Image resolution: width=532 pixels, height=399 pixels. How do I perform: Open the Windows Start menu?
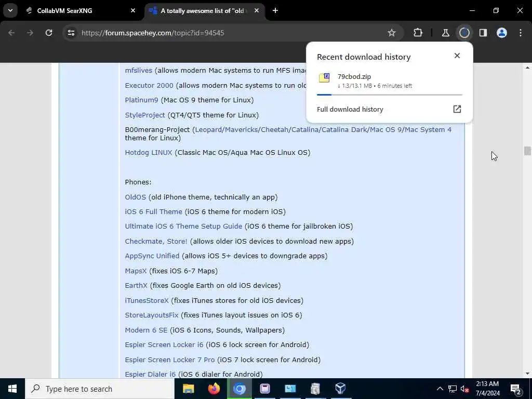[12, 389]
